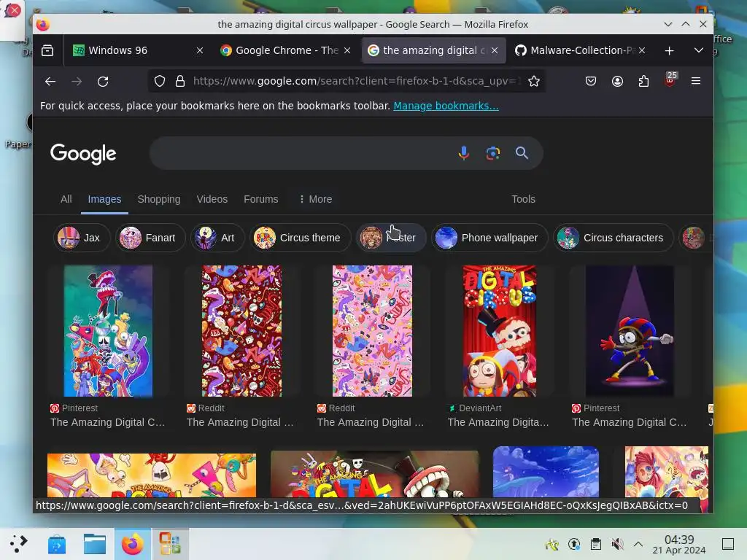Open Firefox account menu

click(x=617, y=82)
